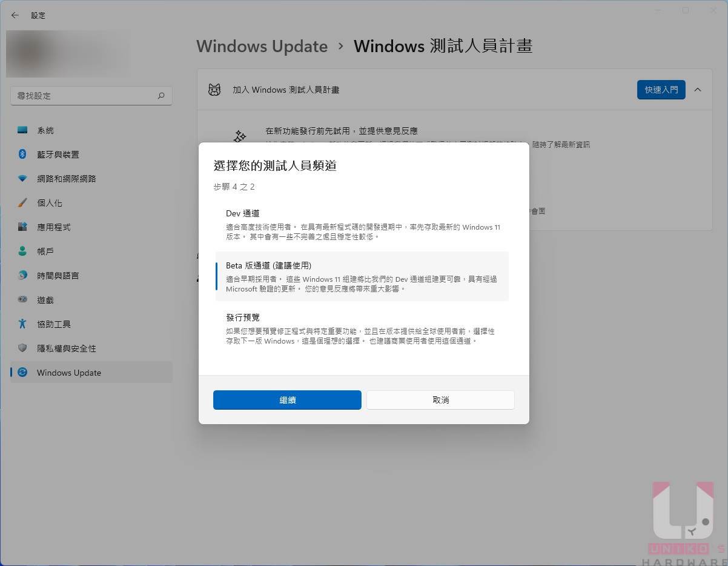Click the search magnifier icon
Screen dimensions: 728x566
[161, 96]
